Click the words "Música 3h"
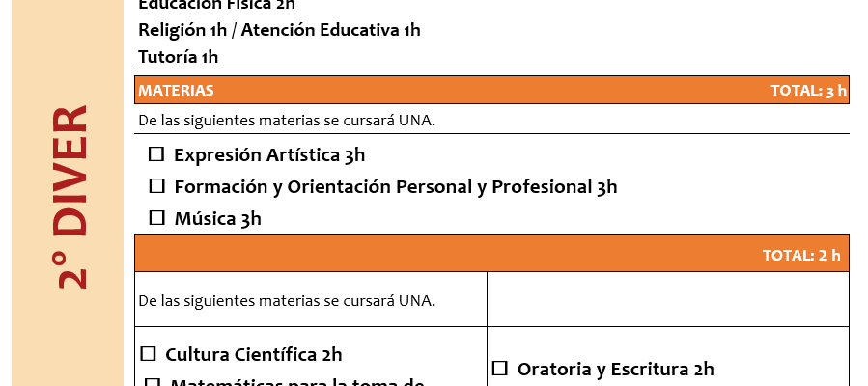This screenshot has width=868, height=386. coord(217,218)
